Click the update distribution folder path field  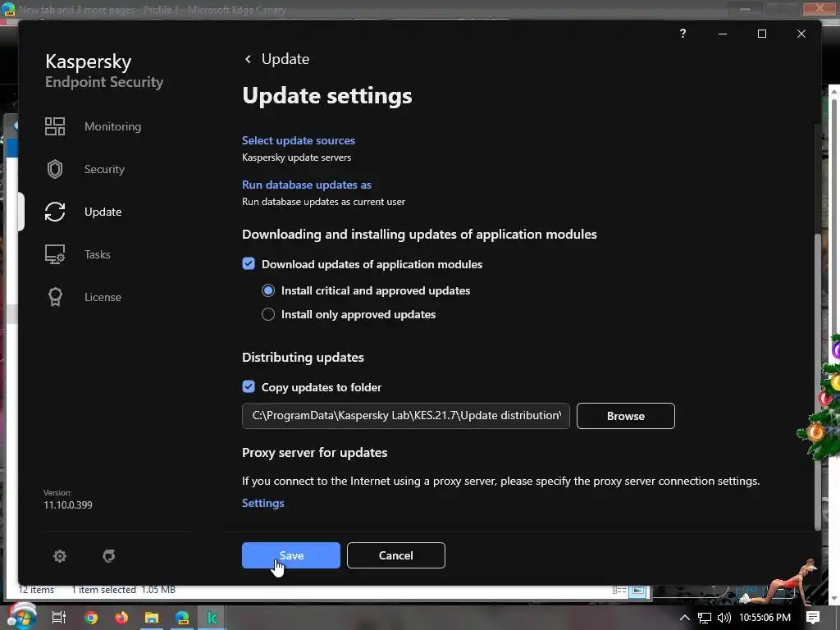[x=406, y=416]
